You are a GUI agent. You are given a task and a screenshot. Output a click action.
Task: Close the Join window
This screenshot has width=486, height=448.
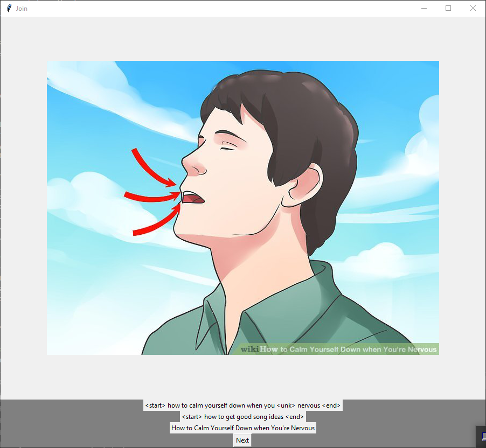(x=473, y=9)
